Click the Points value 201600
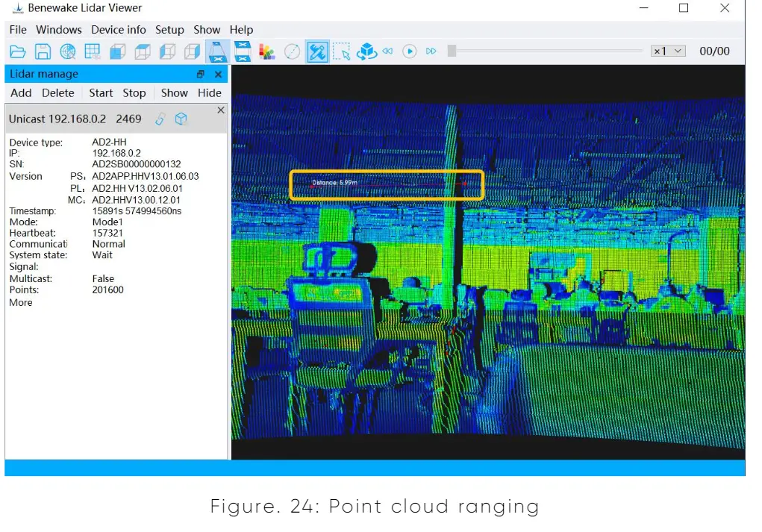Viewport: 762px width, 532px height. [x=108, y=290]
